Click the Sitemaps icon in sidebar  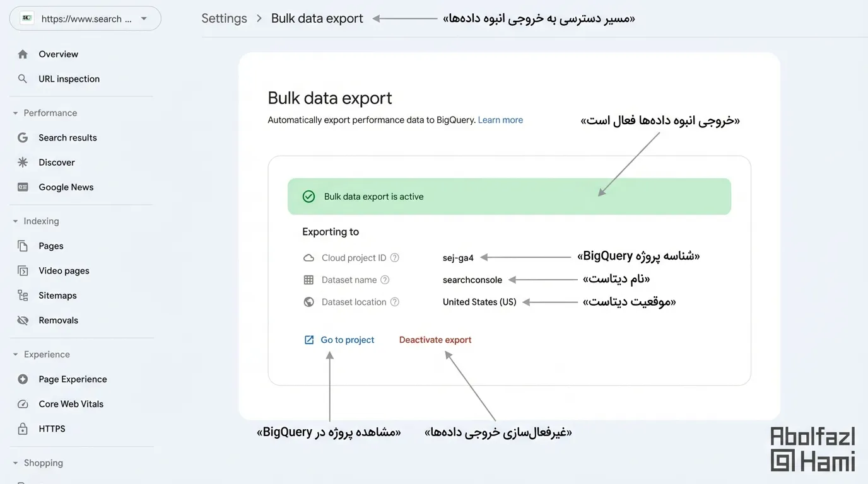pyautogui.click(x=23, y=296)
